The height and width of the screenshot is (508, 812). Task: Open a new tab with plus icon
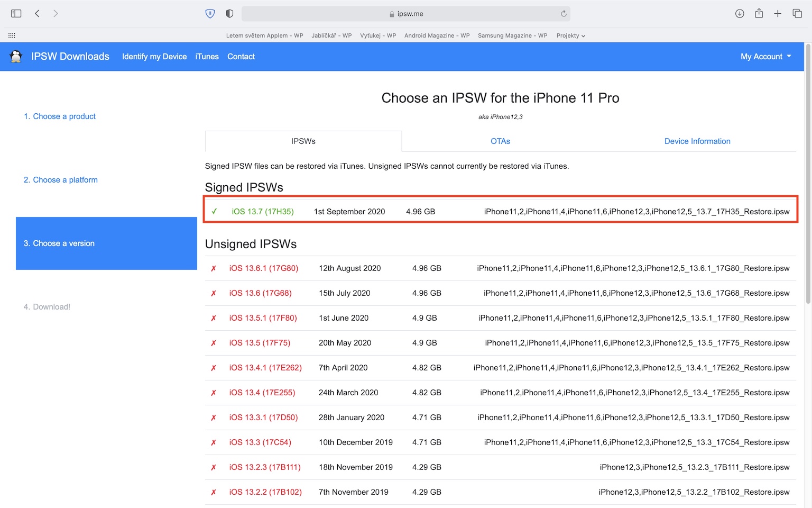click(778, 14)
